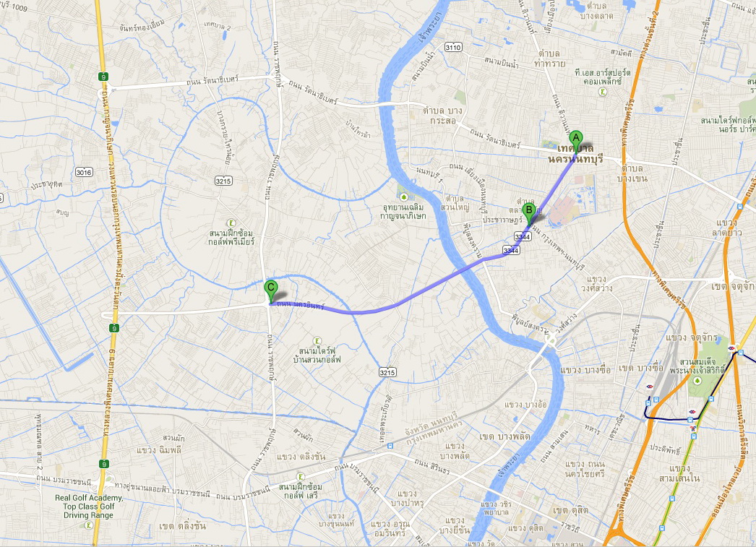Click the 3215 shield near บางกรวย-ไทรน้อย road
The image size is (756, 547).
tap(223, 181)
